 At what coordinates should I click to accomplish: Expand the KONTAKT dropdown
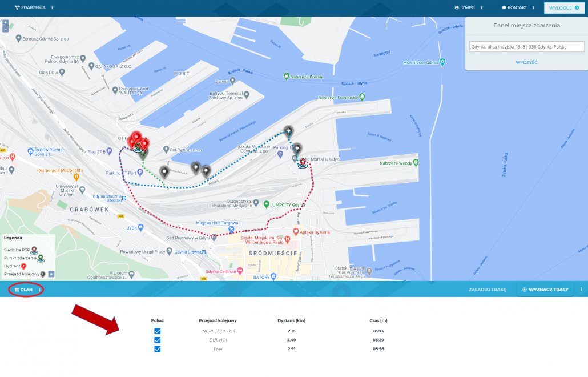click(517, 7)
